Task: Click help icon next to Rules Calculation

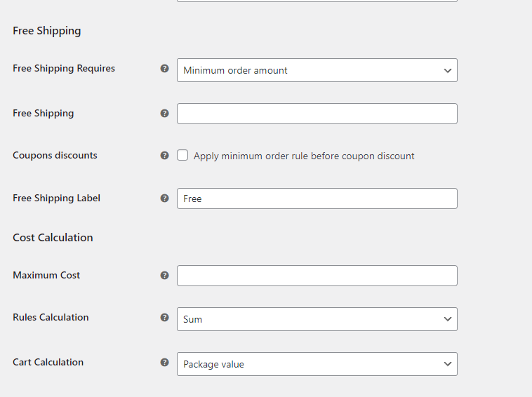Action: [x=164, y=317]
